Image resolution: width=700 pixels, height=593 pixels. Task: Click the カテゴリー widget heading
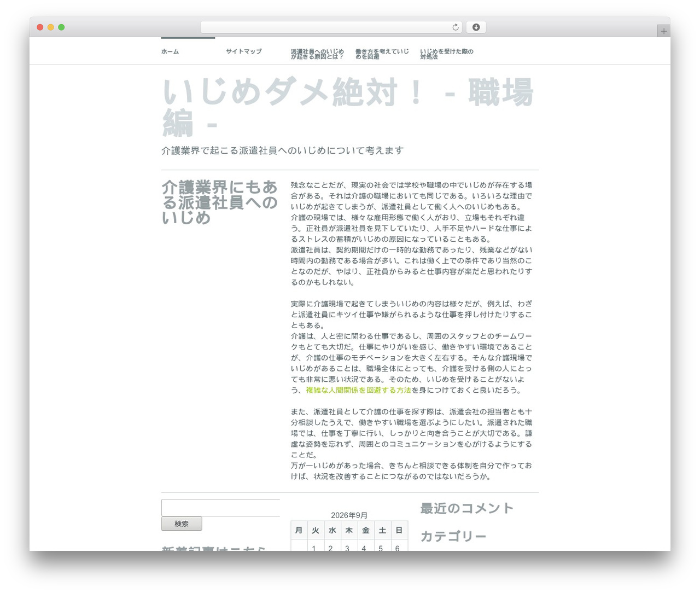pyautogui.click(x=453, y=536)
